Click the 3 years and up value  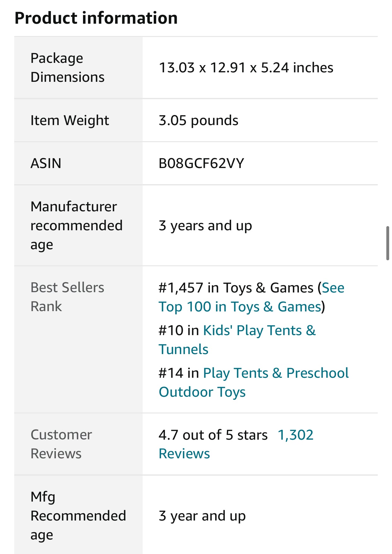click(x=205, y=226)
